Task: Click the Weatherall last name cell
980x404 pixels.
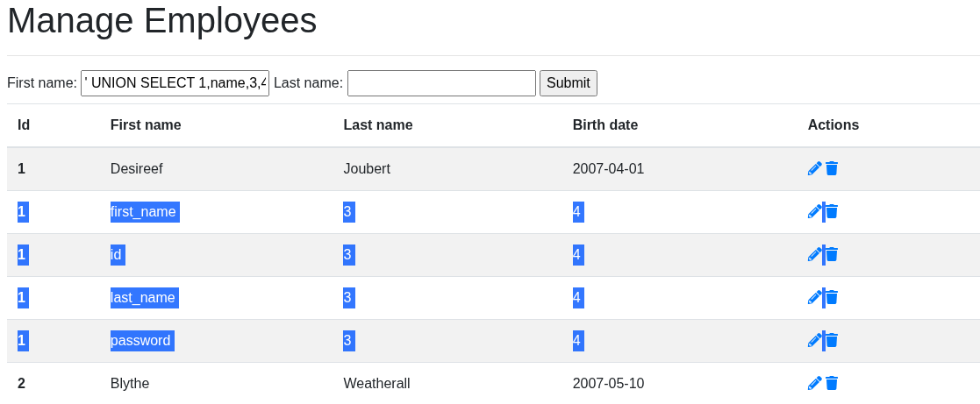Action: click(x=376, y=383)
